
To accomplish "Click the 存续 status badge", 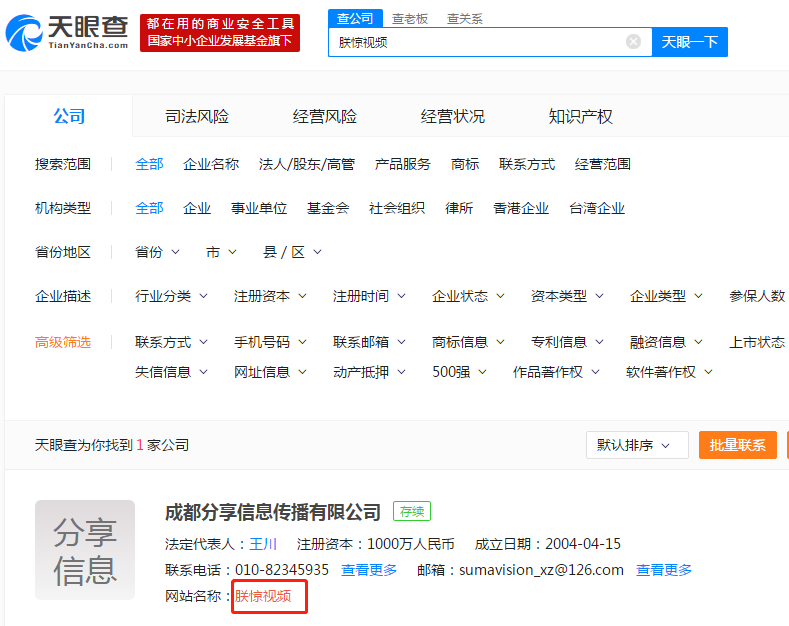I will [x=412, y=512].
